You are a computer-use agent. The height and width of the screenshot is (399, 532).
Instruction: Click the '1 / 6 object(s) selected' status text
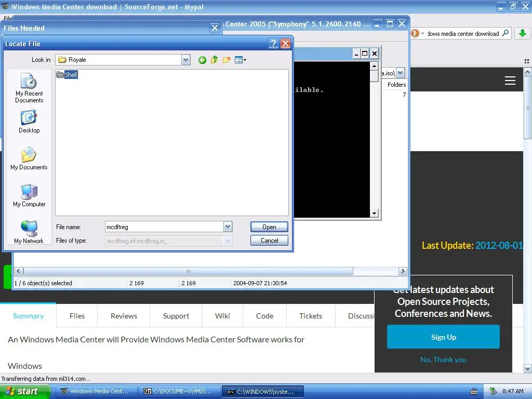(43, 283)
